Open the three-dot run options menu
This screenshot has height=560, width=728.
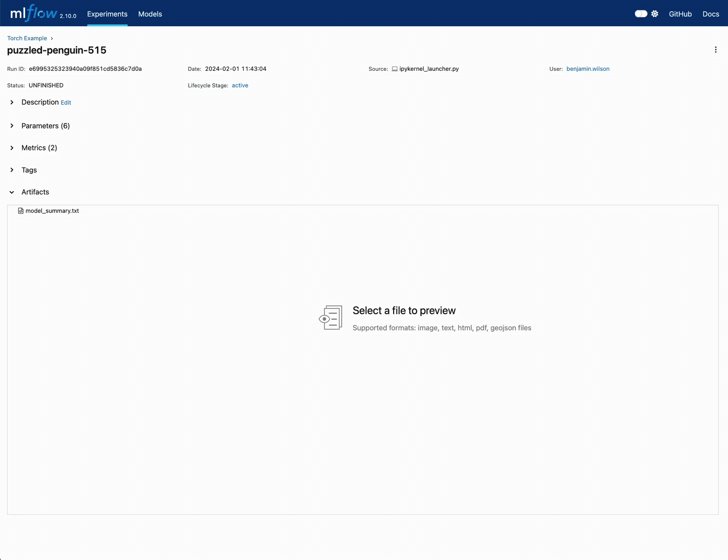coord(715,50)
